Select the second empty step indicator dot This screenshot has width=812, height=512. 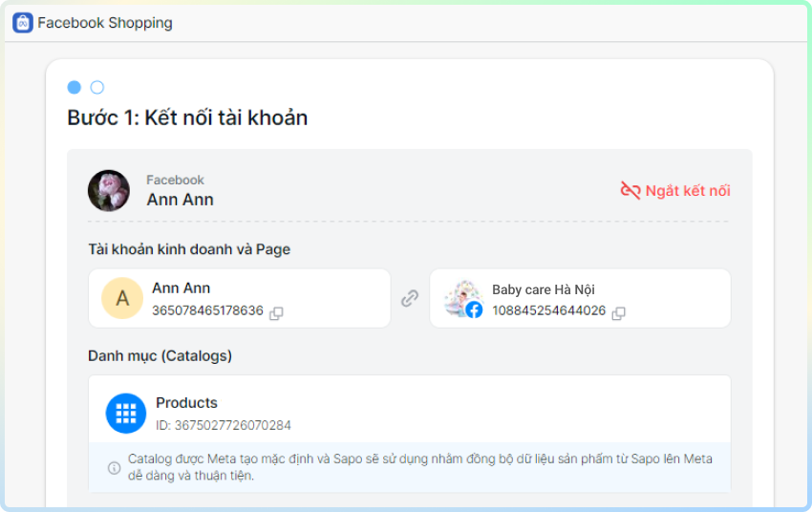tap(96, 87)
